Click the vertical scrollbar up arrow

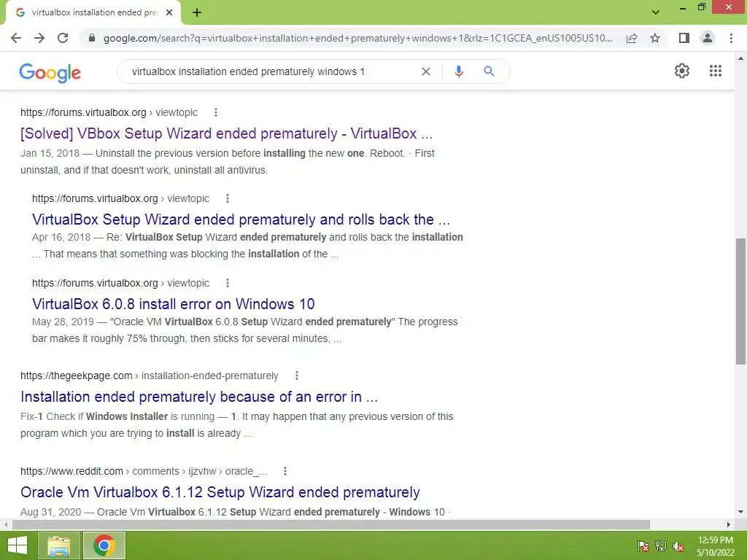[x=740, y=58]
